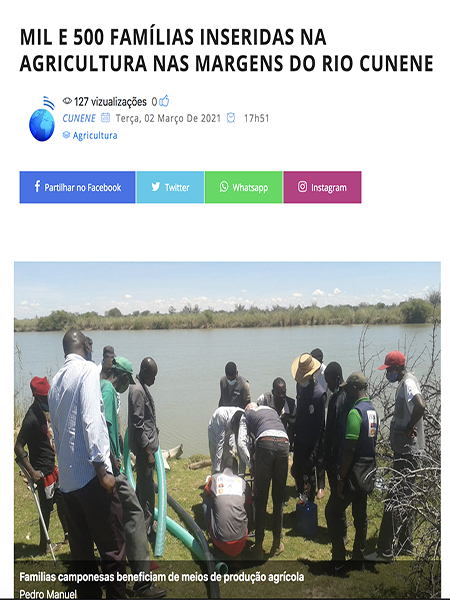Click the Whatsapp phone icon
This screenshot has width=450, height=600.
(x=224, y=187)
